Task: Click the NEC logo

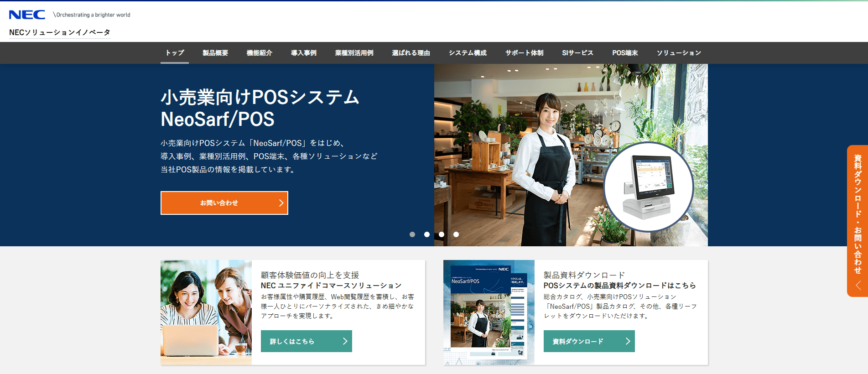Action: coord(27,15)
